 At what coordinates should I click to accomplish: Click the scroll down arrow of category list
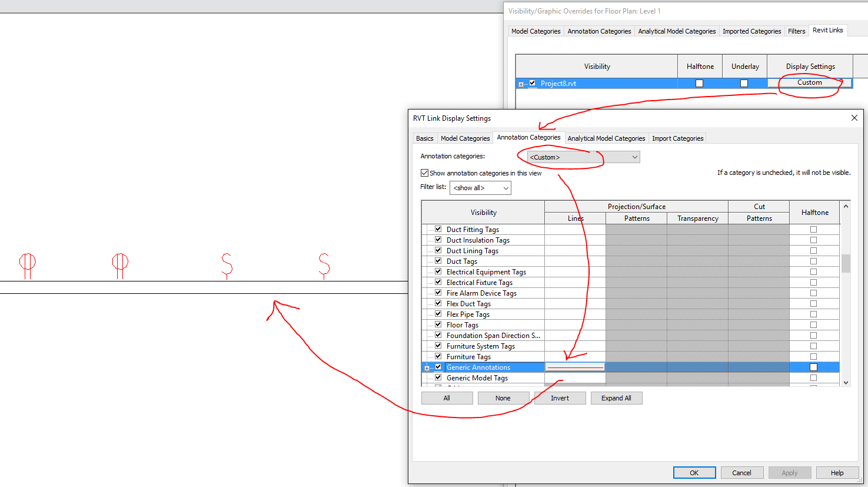click(846, 382)
